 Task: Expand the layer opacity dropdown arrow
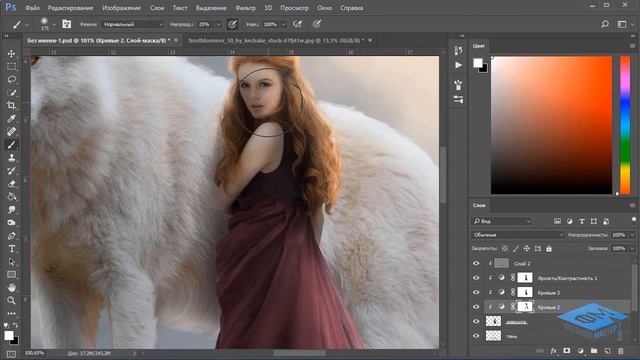(632, 235)
